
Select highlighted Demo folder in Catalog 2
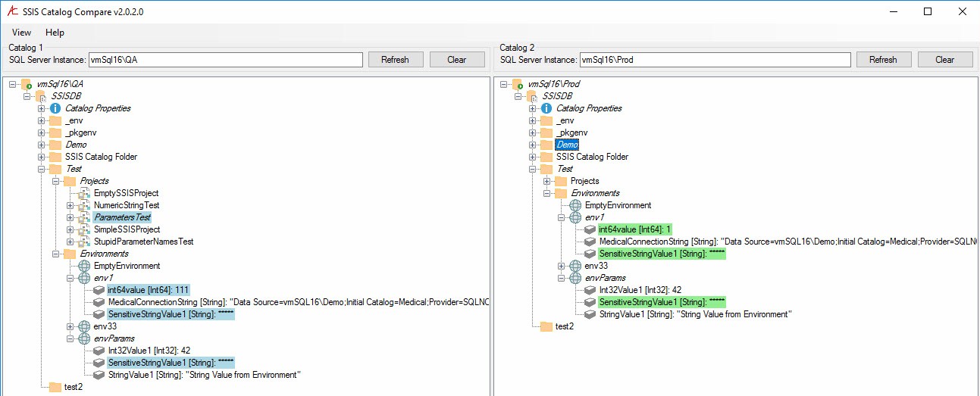point(567,145)
